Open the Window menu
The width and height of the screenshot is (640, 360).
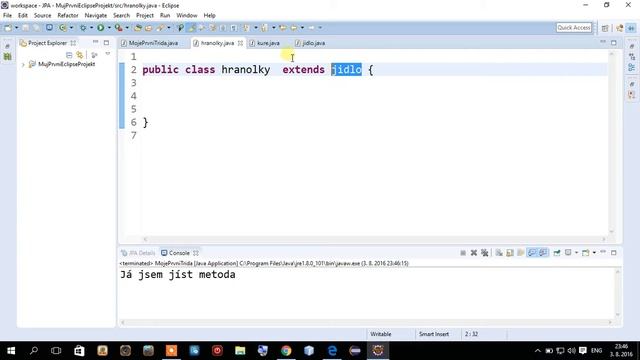pyautogui.click(x=187, y=16)
